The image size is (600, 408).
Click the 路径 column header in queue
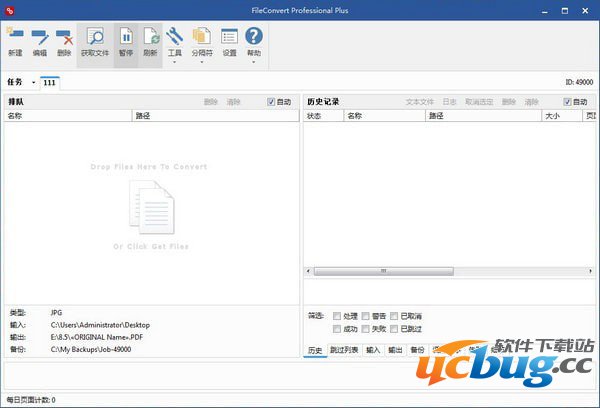(x=216, y=116)
